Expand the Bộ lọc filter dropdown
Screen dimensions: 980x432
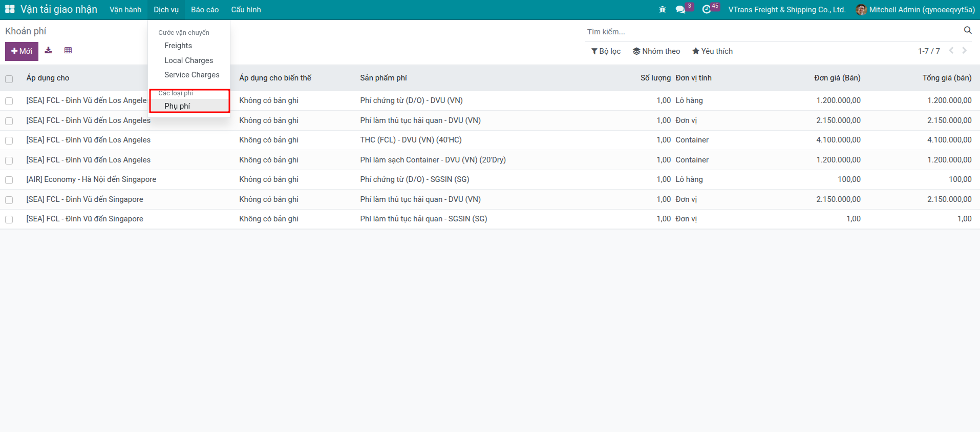[x=606, y=51]
